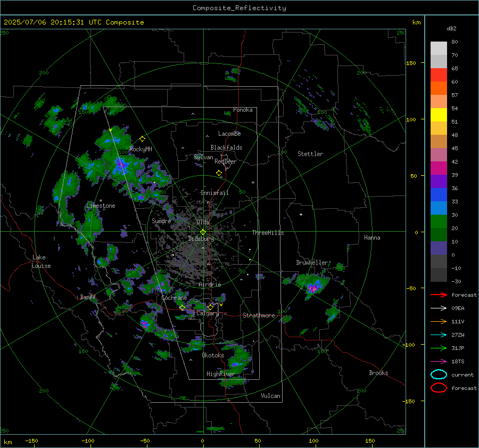Pick the orange 57-60 dBZ color swatch
Screen dimensions: 479x448
coord(439,88)
